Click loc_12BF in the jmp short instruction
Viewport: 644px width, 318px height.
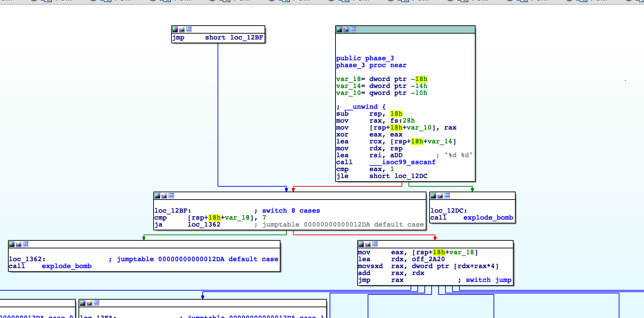click(246, 37)
